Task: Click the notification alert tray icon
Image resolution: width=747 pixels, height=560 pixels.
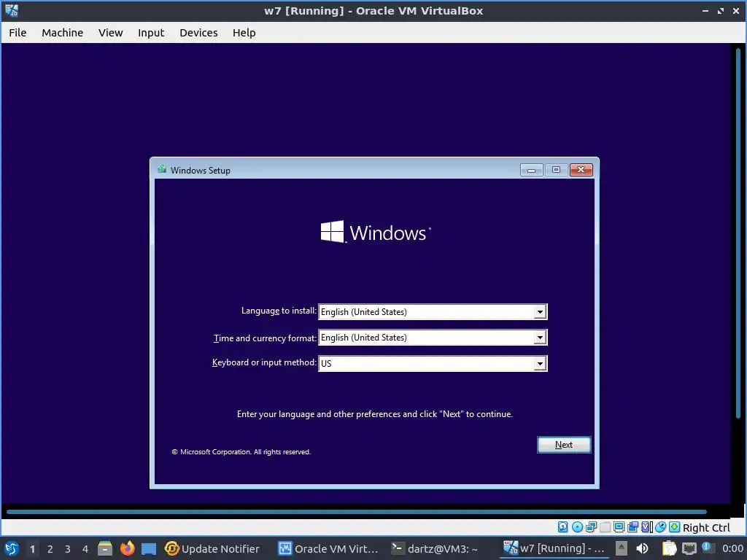Action: (x=707, y=548)
